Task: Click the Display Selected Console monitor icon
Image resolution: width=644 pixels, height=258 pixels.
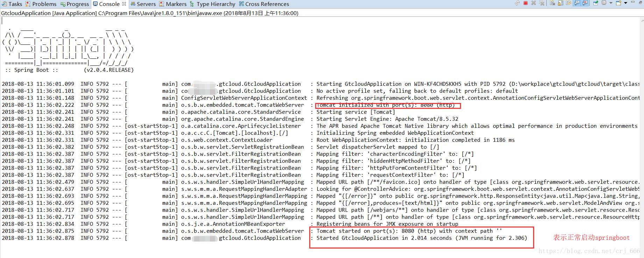Action: [x=604, y=3]
